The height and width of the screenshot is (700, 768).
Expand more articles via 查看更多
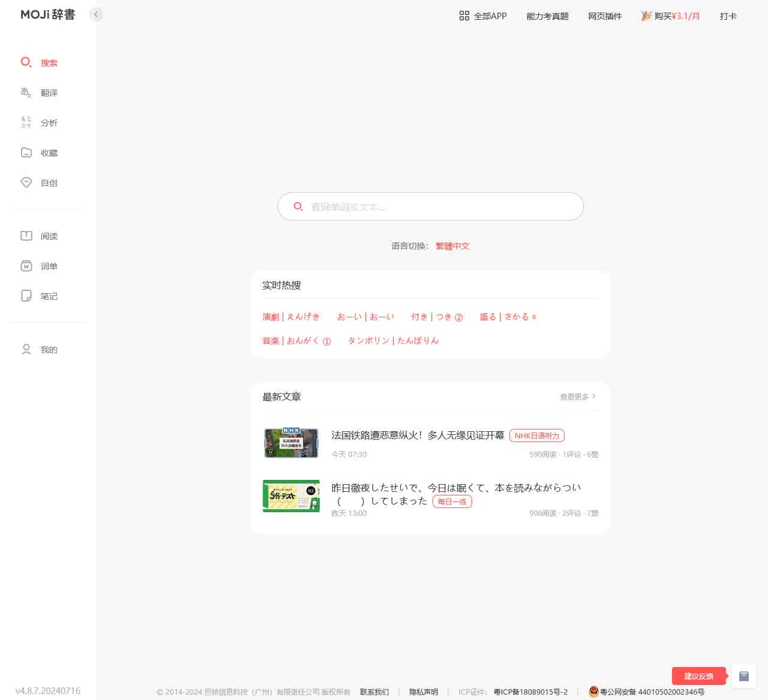click(x=576, y=396)
